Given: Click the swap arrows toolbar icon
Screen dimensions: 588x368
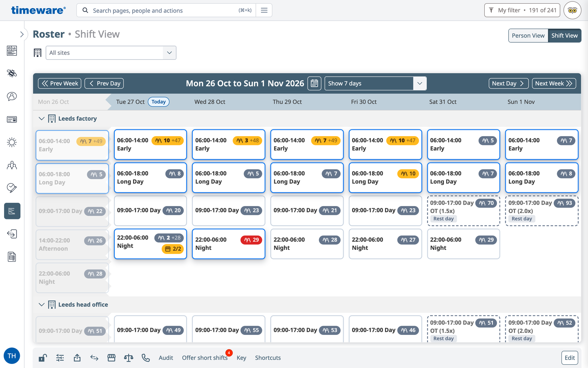Looking at the screenshot, I should coord(94,358).
